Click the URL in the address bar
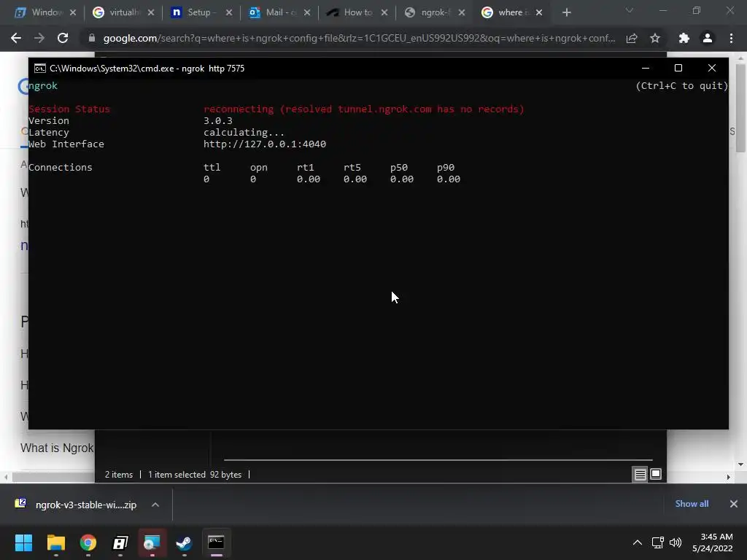The width and height of the screenshot is (747, 560). (x=359, y=38)
